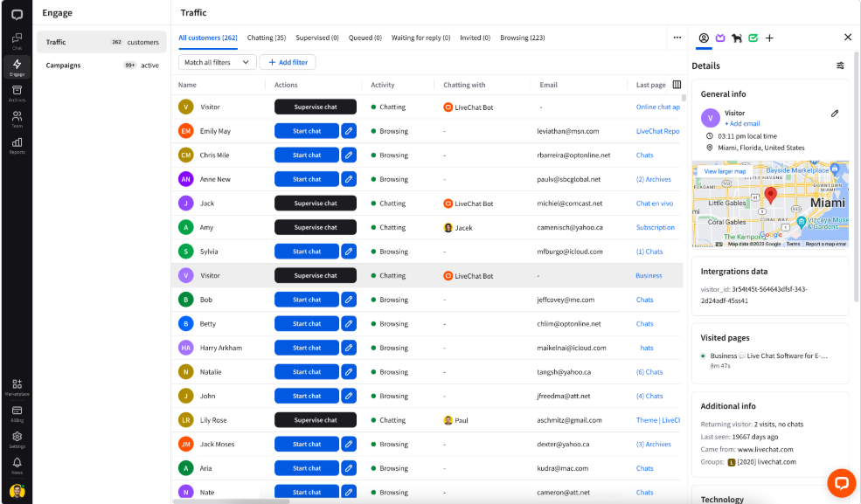Select the Browsing (223) tab
Image resolution: width=861 pixels, height=504 pixels.
522,38
